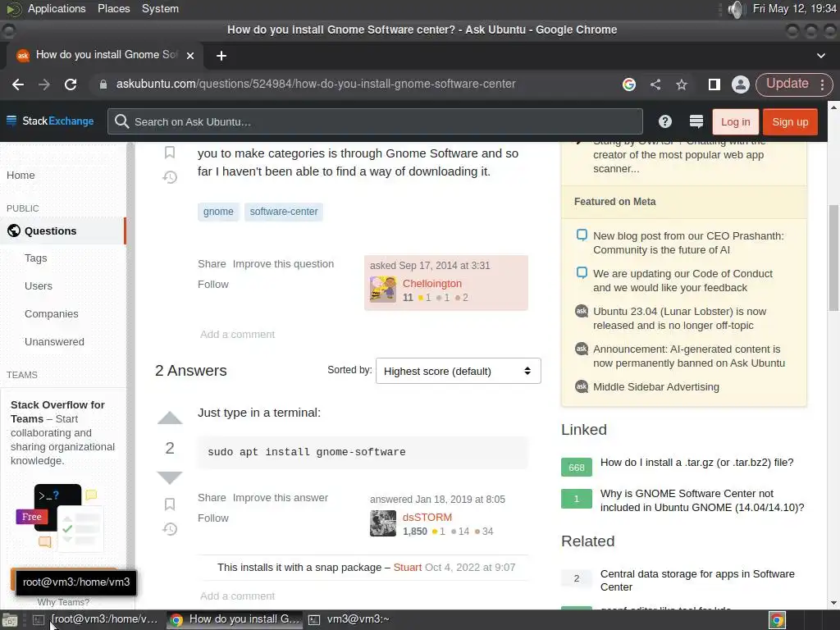This screenshot has height=630, width=840.
Task: Open Unanswered in left sidebar
Action: point(54,342)
